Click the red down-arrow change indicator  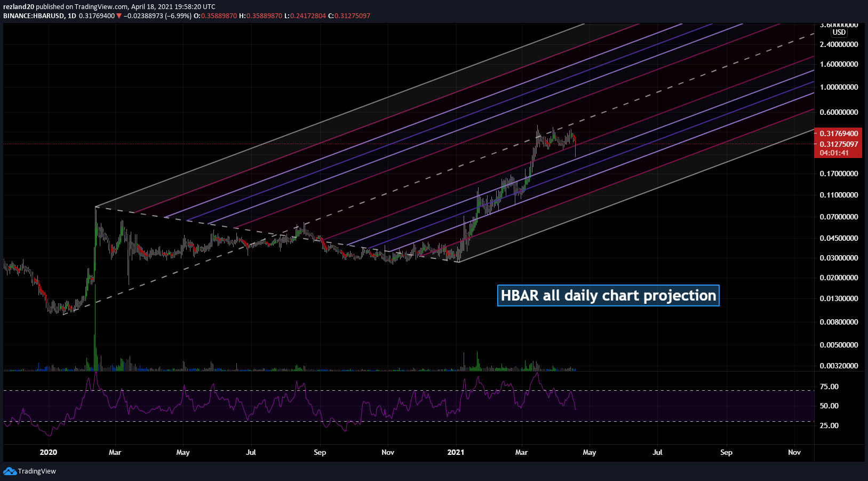pyautogui.click(x=119, y=16)
